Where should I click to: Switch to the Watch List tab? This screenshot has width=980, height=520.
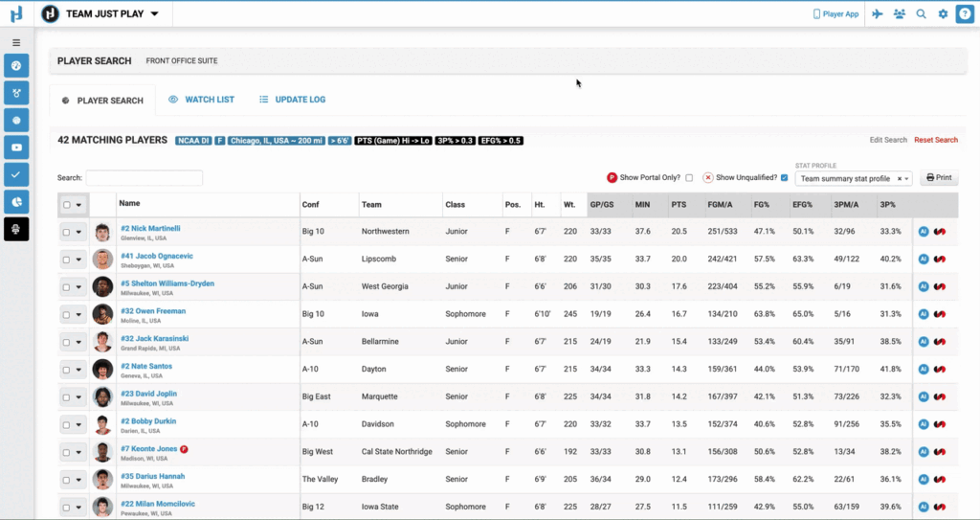201,100
